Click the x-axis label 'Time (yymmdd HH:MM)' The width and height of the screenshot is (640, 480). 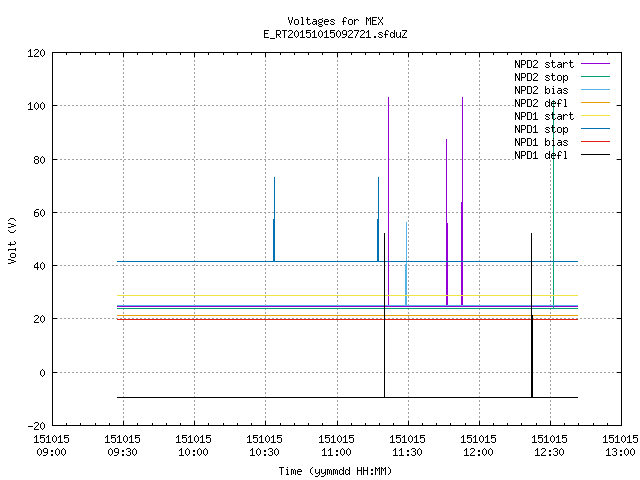tap(335, 471)
